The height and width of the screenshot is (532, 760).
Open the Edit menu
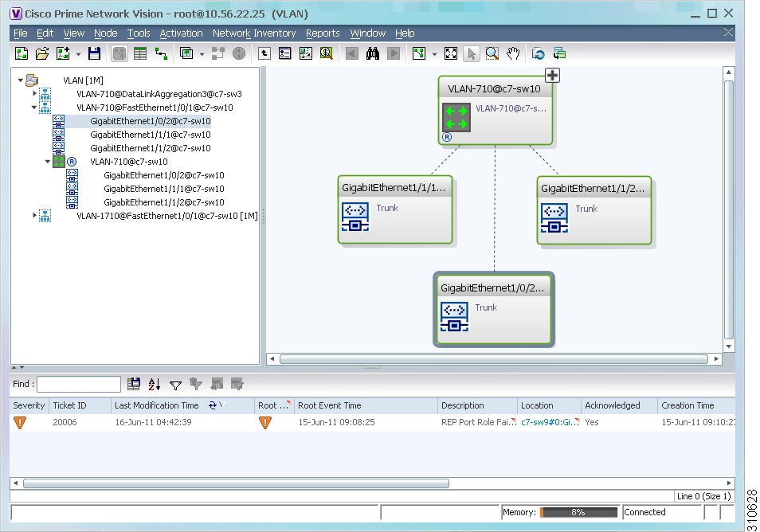click(x=45, y=33)
